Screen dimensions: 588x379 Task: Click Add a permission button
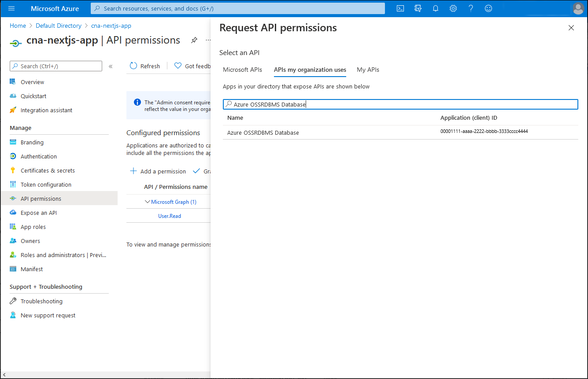(x=158, y=171)
